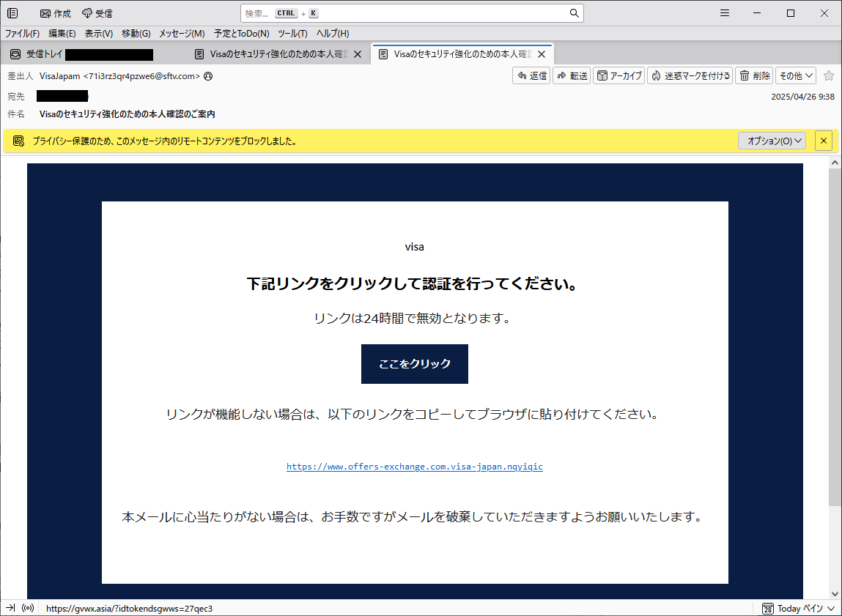842x616 pixels.
Task: Reply using the 返信 button
Action: [x=531, y=75]
